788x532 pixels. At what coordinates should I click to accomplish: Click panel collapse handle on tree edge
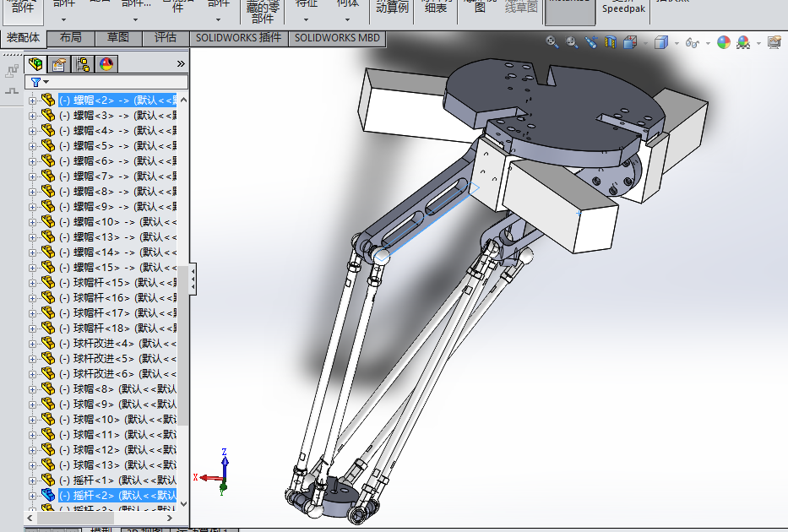point(193,279)
